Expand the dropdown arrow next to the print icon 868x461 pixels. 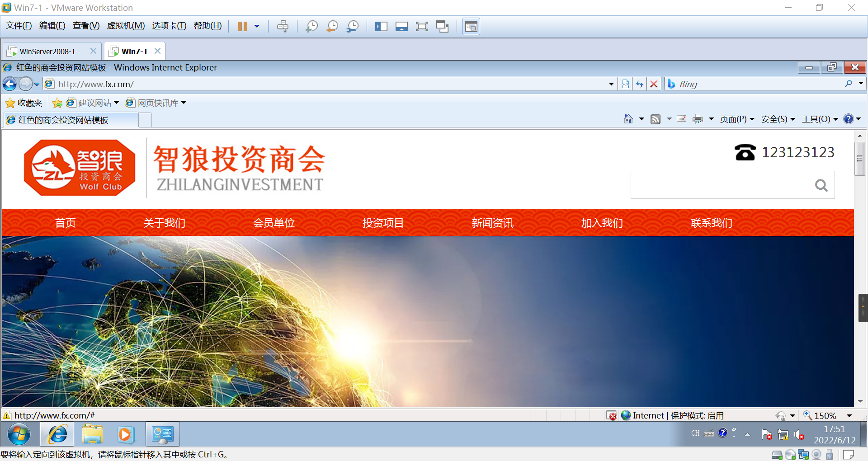click(x=711, y=119)
